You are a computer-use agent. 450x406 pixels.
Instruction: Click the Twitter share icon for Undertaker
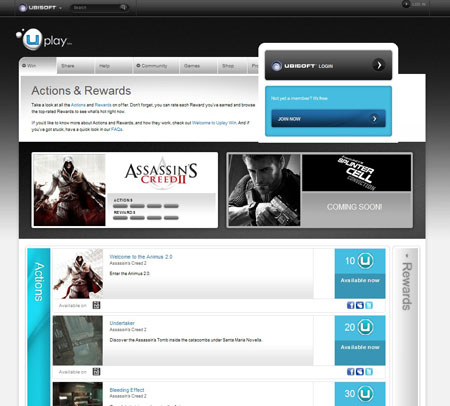(x=369, y=371)
